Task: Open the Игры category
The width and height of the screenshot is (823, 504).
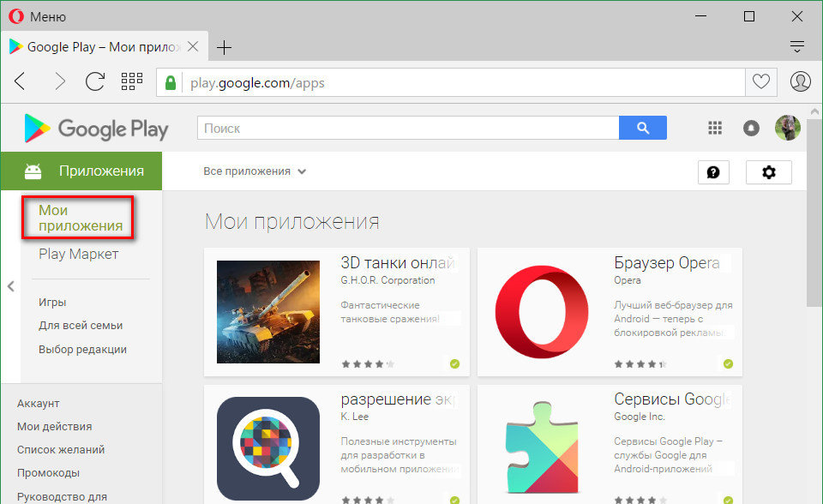Action: click(x=52, y=303)
